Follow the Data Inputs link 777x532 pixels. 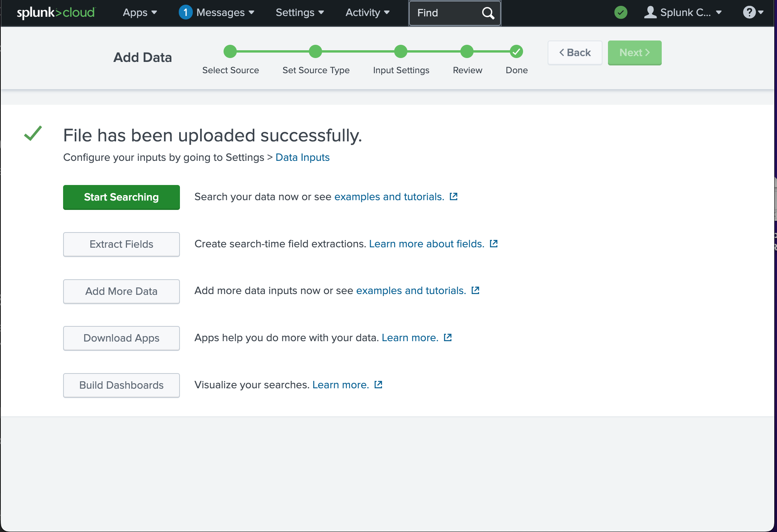[302, 157]
